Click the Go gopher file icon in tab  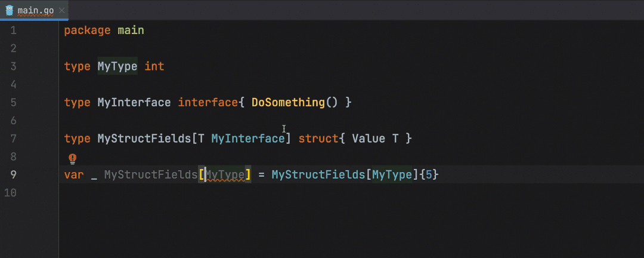[10, 10]
